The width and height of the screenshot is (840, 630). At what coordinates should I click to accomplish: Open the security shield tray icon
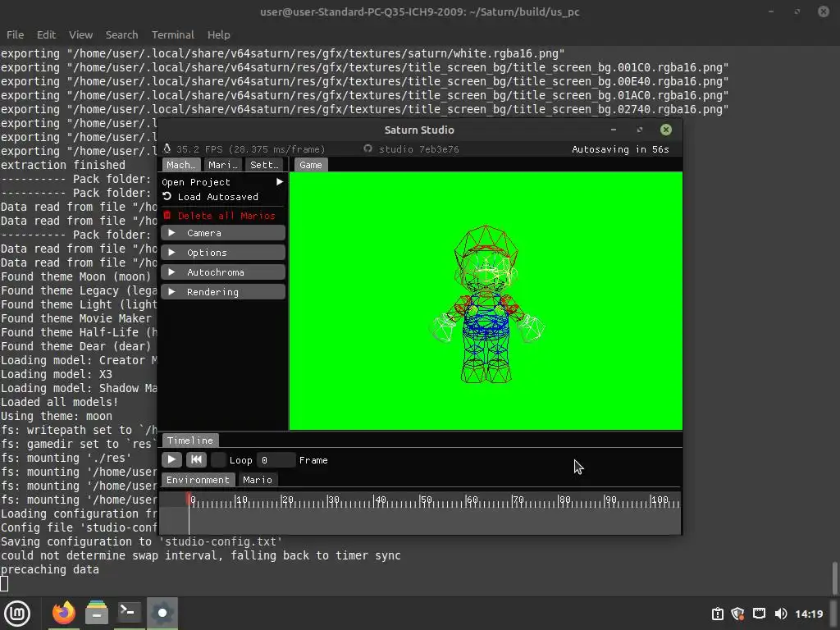click(x=737, y=614)
